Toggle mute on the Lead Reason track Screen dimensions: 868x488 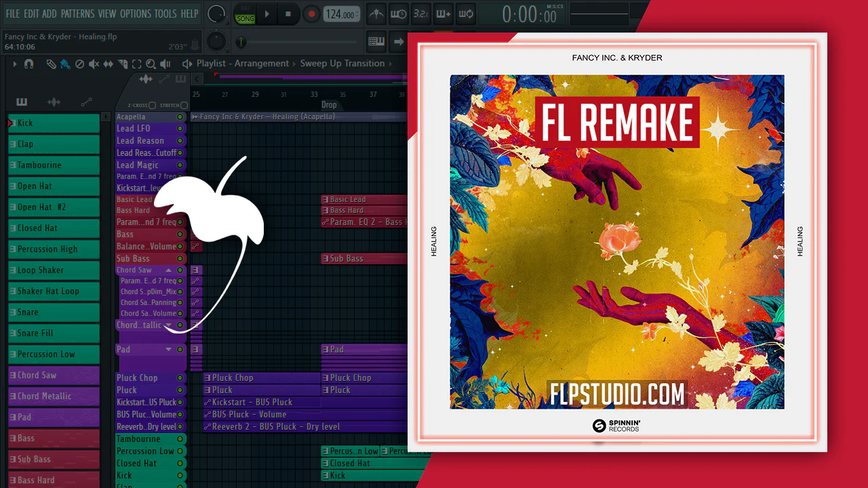(180, 141)
